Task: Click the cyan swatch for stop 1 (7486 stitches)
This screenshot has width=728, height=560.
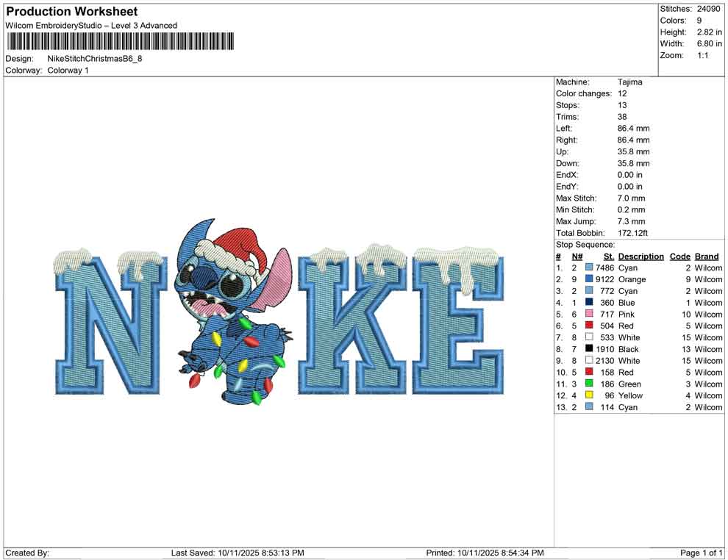Action: pos(589,268)
